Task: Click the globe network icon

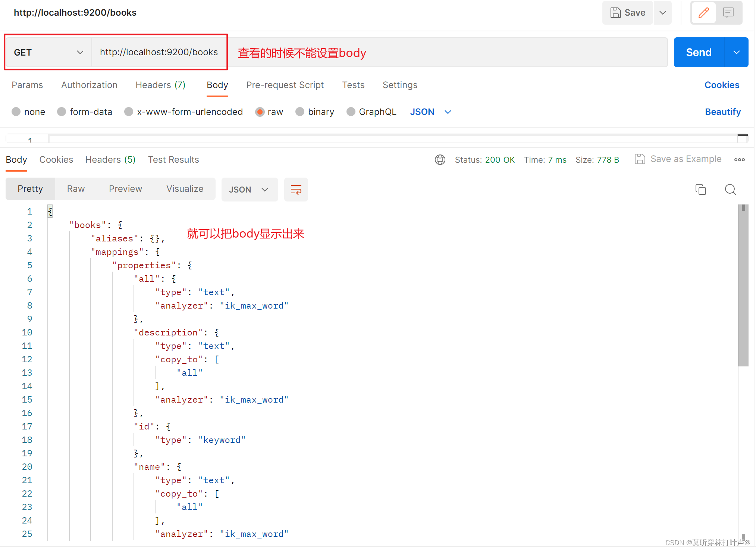Action: (x=440, y=160)
